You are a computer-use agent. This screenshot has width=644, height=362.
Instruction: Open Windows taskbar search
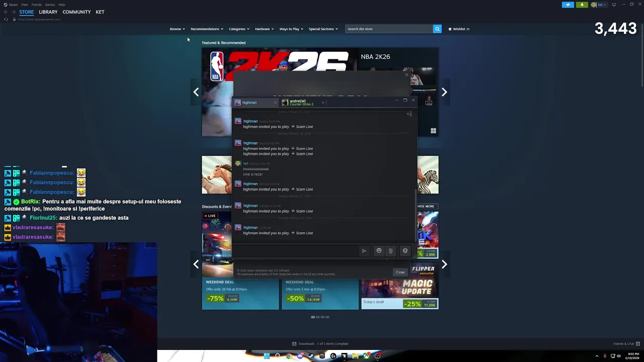(x=278, y=356)
